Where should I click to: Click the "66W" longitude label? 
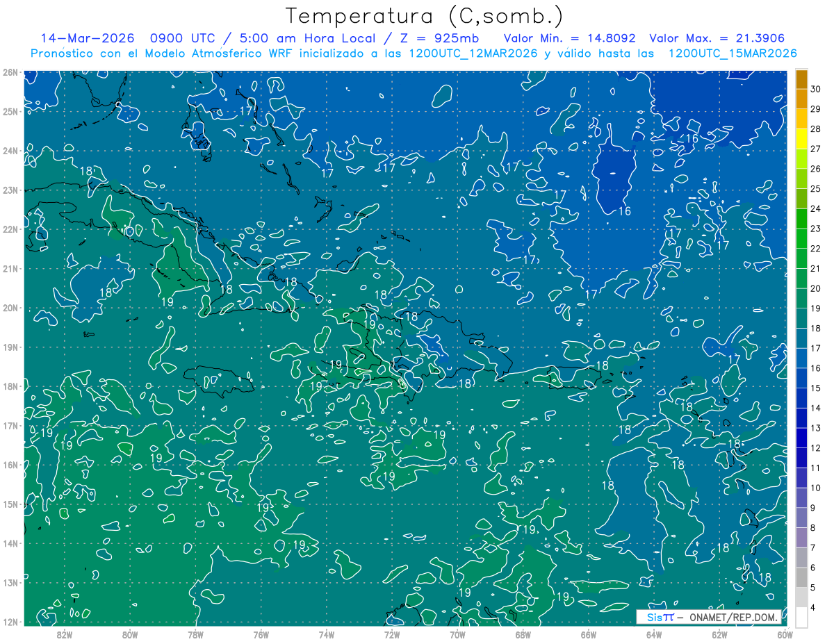pos(589,634)
